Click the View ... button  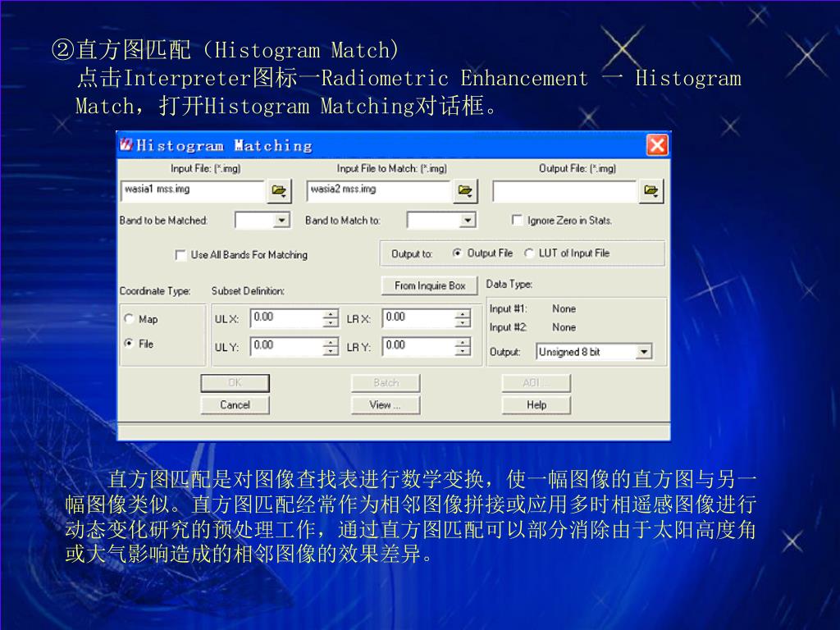tap(386, 405)
